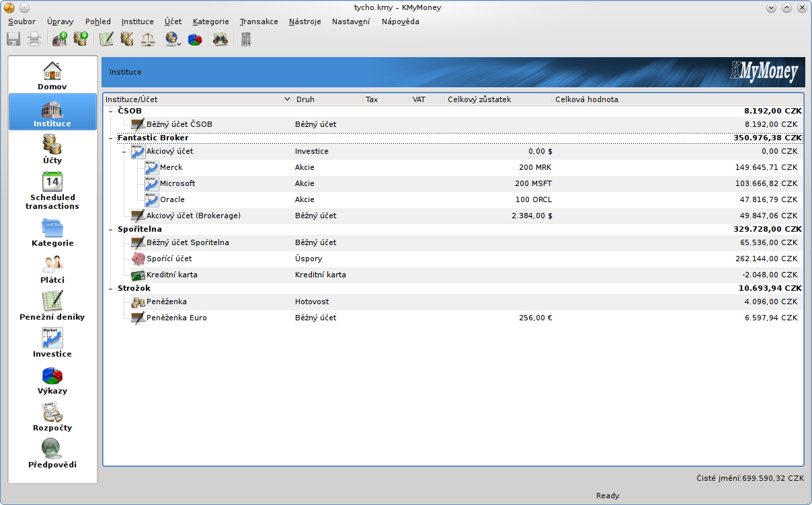The height and width of the screenshot is (505, 812).
Task: Open the Kategorie menu
Action: coord(210,21)
